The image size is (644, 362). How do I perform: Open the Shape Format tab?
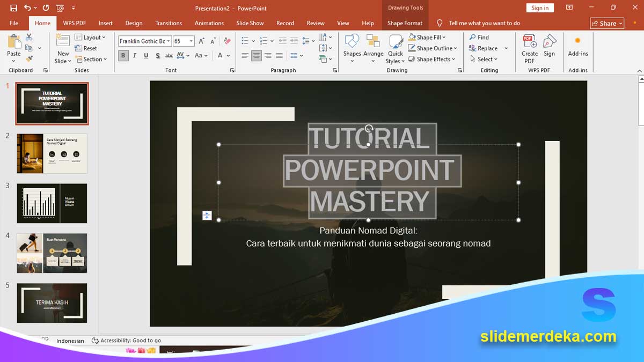[x=405, y=23]
